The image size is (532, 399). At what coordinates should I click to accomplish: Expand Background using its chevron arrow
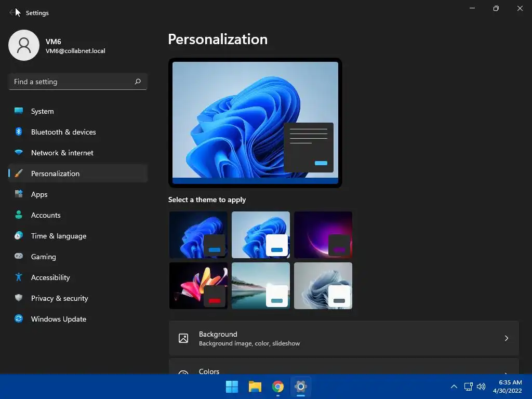pyautogui.click(x=506, y=338)
